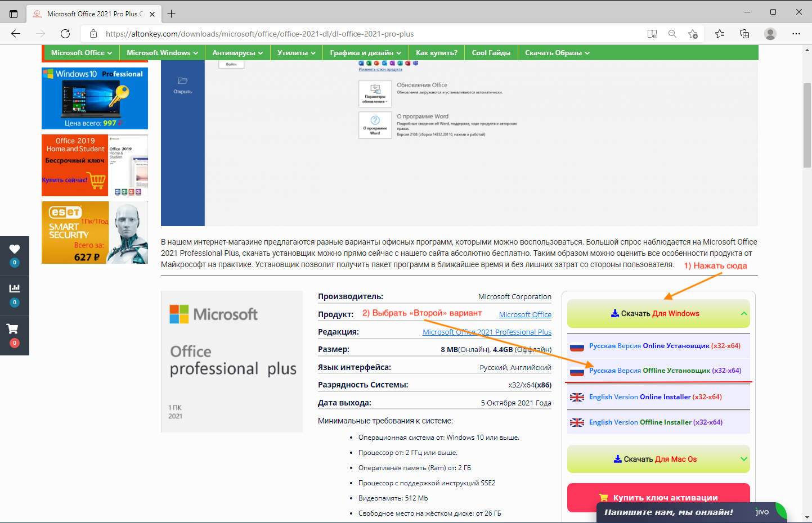The width and height of the screenshot is (812, 523).
Task: Download English Version Offline Installer
Action: pos(656,422)
